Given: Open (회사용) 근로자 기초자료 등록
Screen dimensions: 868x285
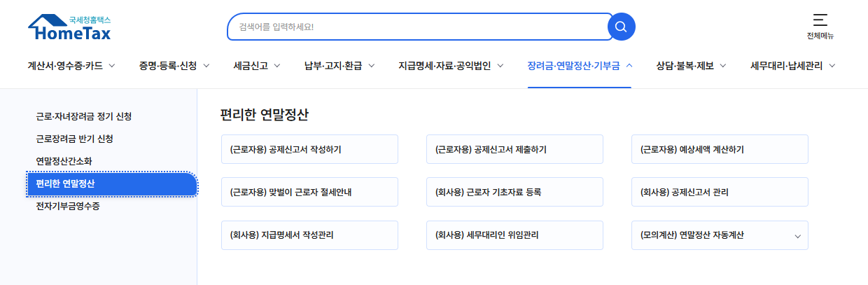Looking at the screenshot, I should pos(514,192).
